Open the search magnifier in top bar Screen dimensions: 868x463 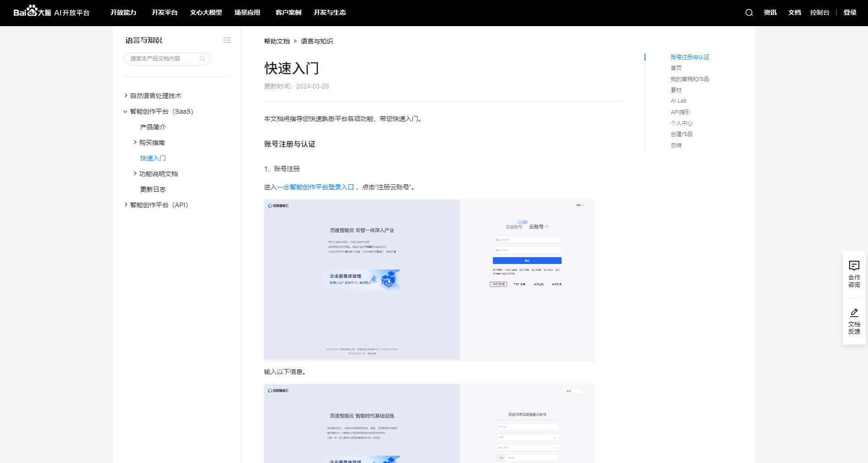point(749,13)
